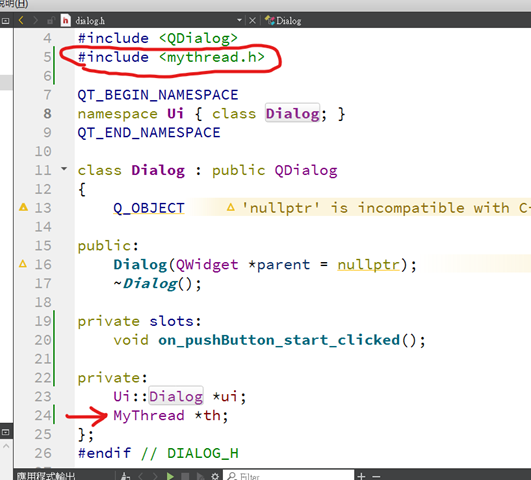Screen dimensions: 531x480
Task: Select the application output pane title
Action: (x=46, y=476)
